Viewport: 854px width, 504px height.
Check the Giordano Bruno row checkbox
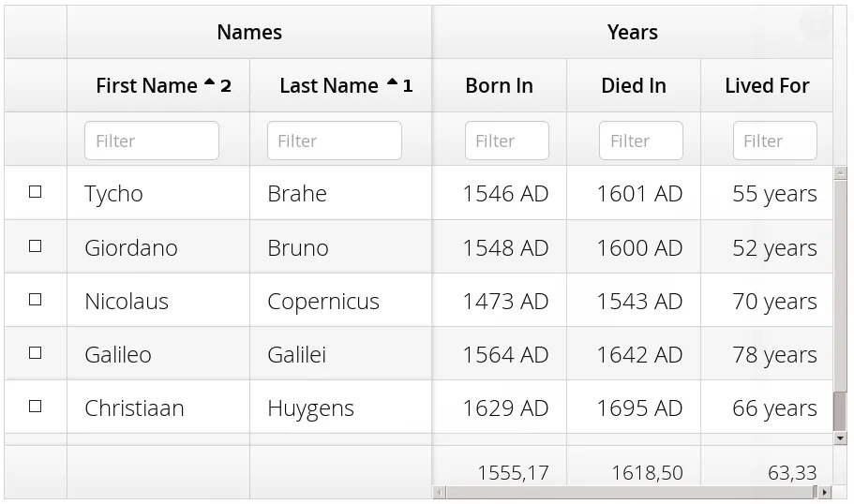click(36, 245)
